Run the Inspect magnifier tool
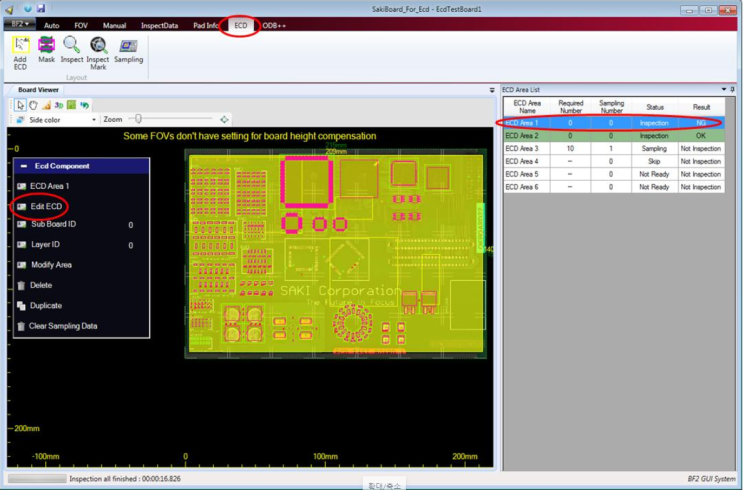 click(72, 45)
